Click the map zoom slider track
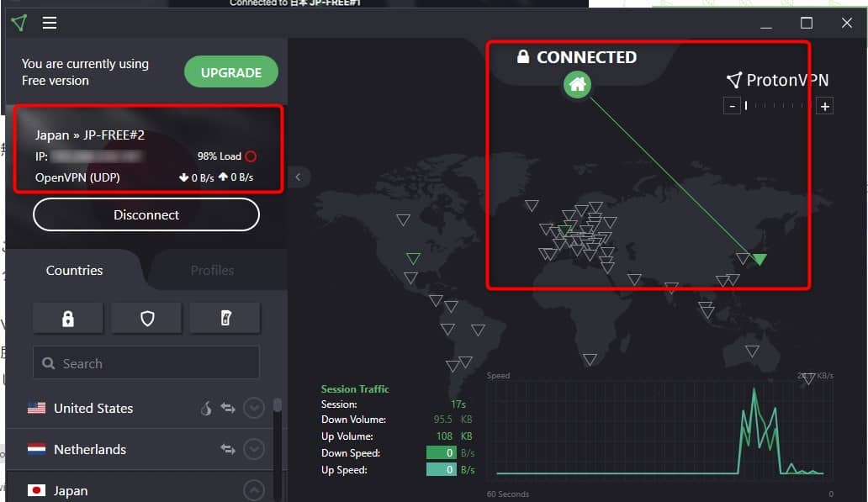The height and width of the screenshot is (502, 868). pyautogui.click(x=778, y=106)
